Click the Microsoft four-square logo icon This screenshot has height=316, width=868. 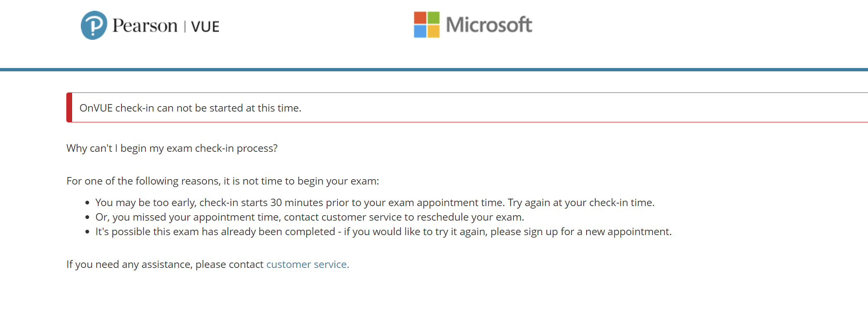pos(427,24)
